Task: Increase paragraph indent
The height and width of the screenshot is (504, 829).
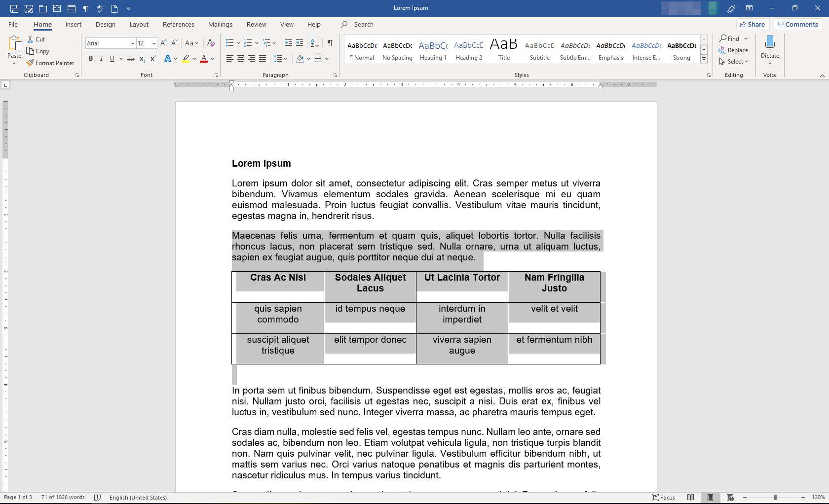Action: (x=300, y=43)
